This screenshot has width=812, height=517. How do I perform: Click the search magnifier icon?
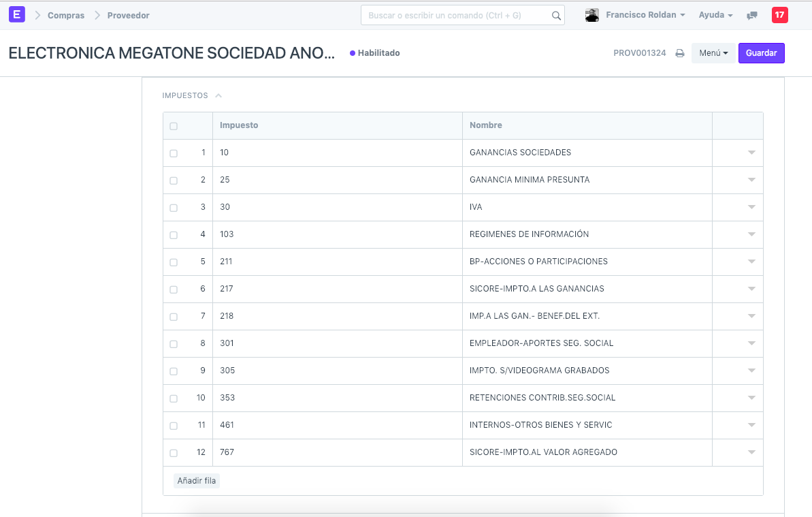point(556,16)
